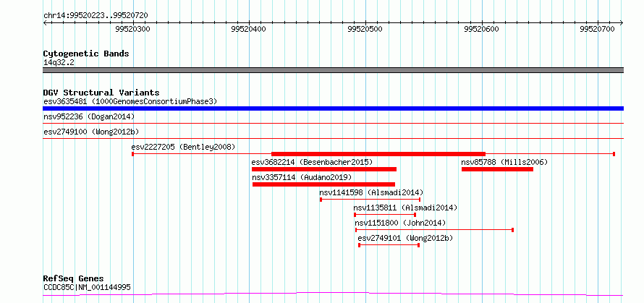Screen dimensions: 644x303
Task: Open the nsv1141598 (Alsmadi2014) label
Action: 371,192
